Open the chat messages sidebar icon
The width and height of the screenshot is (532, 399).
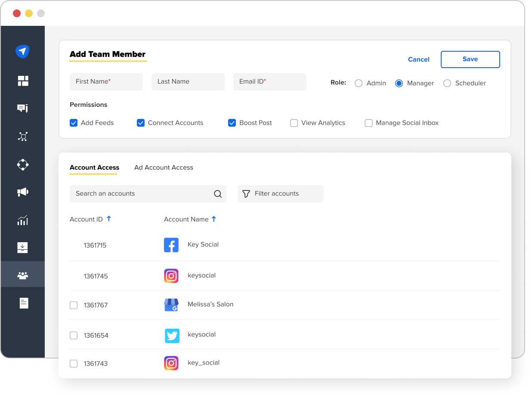pos(23,108)
